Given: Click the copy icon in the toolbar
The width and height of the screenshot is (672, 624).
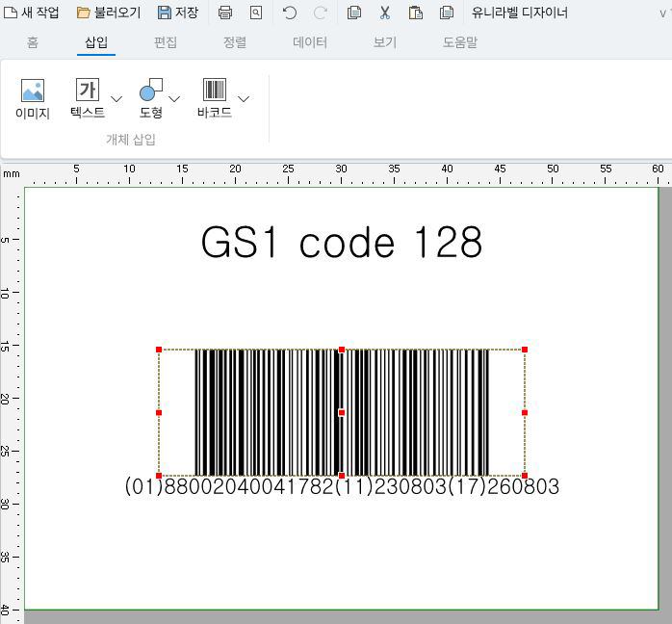Looking at the screenshot, I should coord(354,13).
